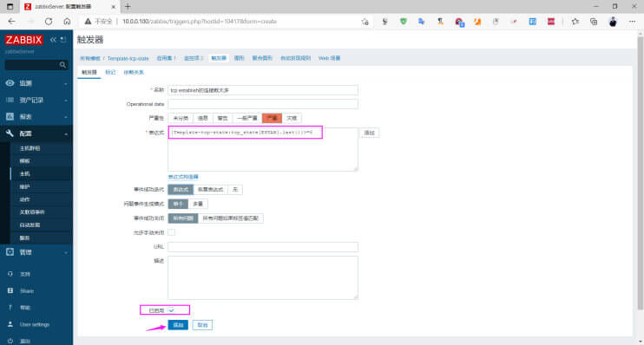The height and width of the screenshot is (345, 644).
Task: Click the headset support icon
Action: tap(10, 274)
